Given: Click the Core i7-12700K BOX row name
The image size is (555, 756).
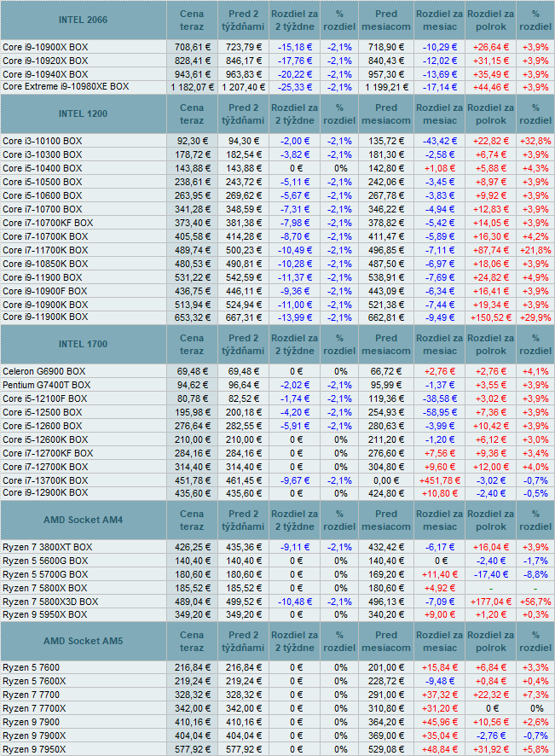Looking at the screenshot, I should click(x=45, y=468).
